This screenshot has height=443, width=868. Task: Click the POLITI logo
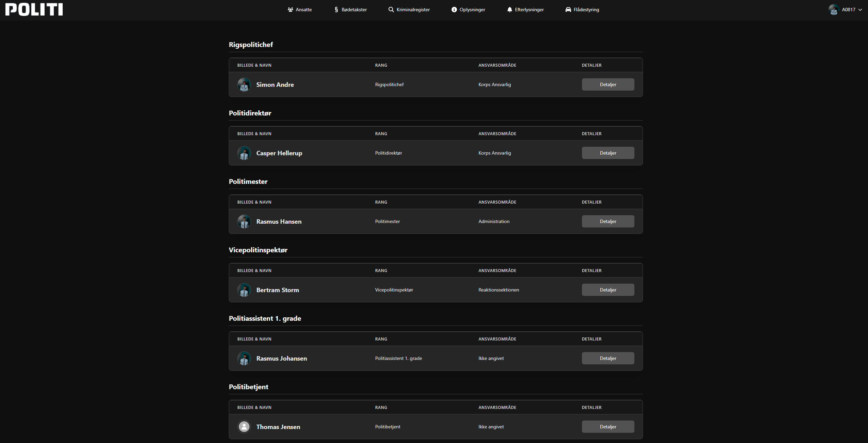[x=34, y=10]
